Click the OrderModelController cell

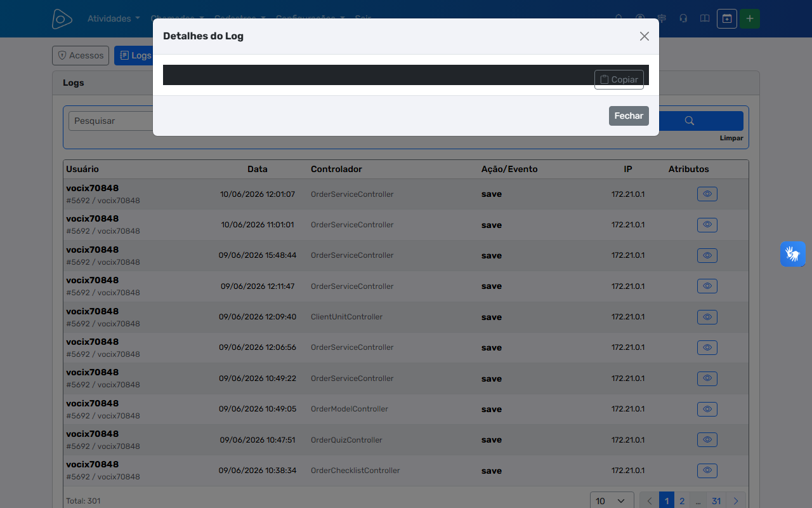point(350,409)
